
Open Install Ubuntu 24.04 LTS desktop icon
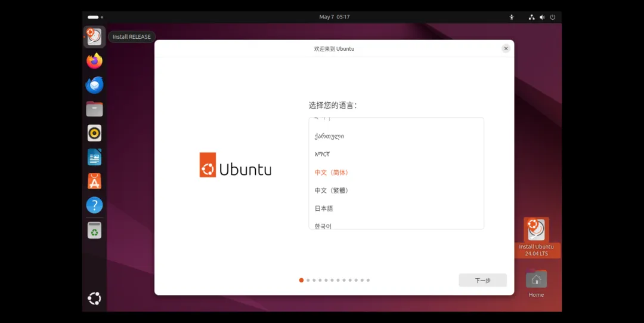[537, 238]
